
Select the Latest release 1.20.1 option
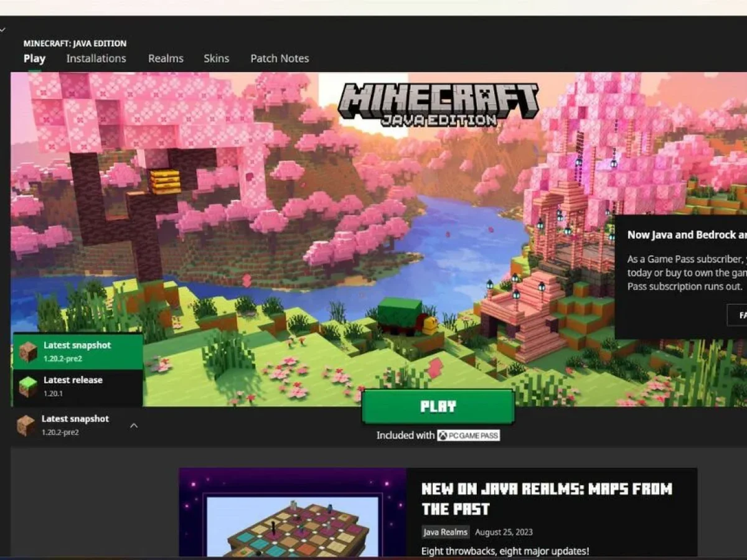[78, 386]
